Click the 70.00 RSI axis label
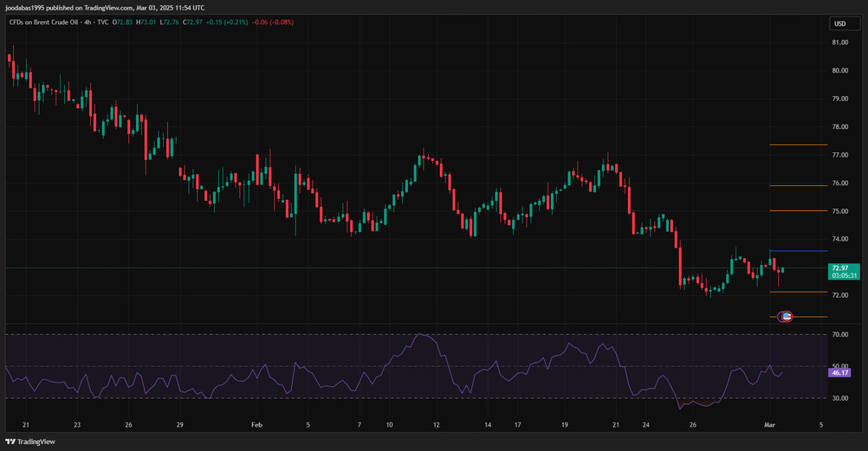Viewport: 868px width, 451px height. pos(840,335)
